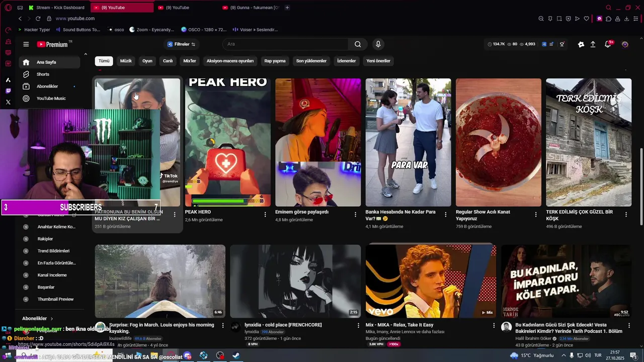The image size is (644, 362).
Task: Select the Müzik filter chip
Action: [126, 61]
